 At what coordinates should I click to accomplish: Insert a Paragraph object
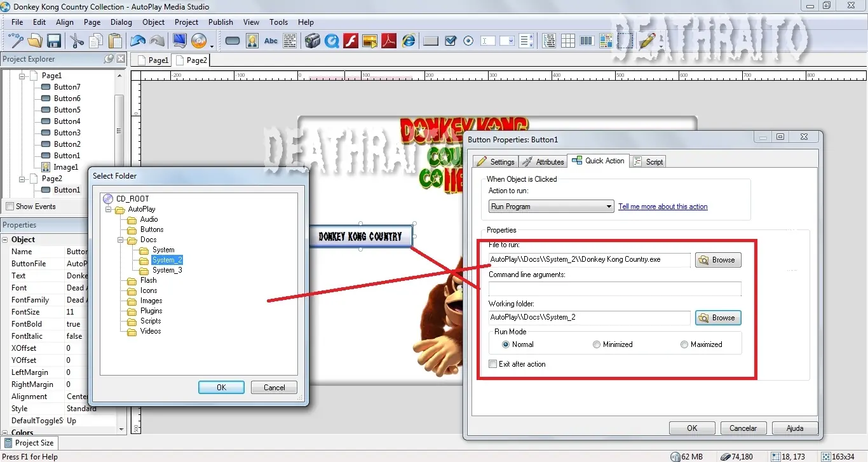(290, 41)
